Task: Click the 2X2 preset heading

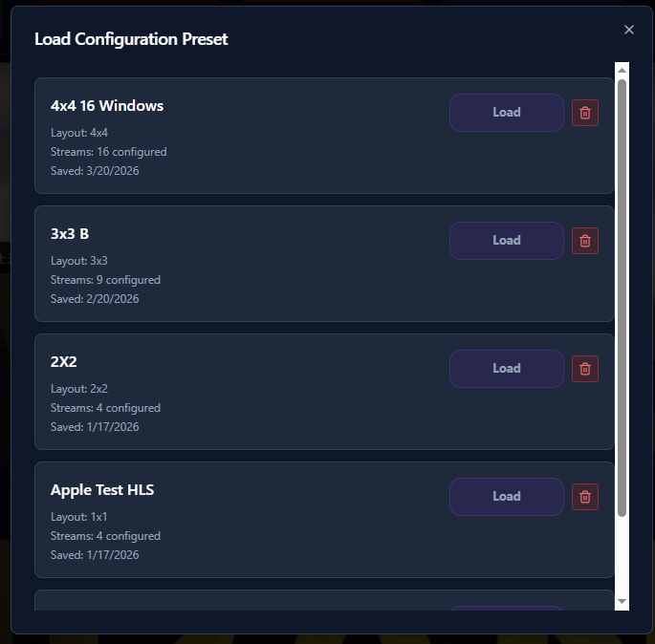Action: pos(65,362)
